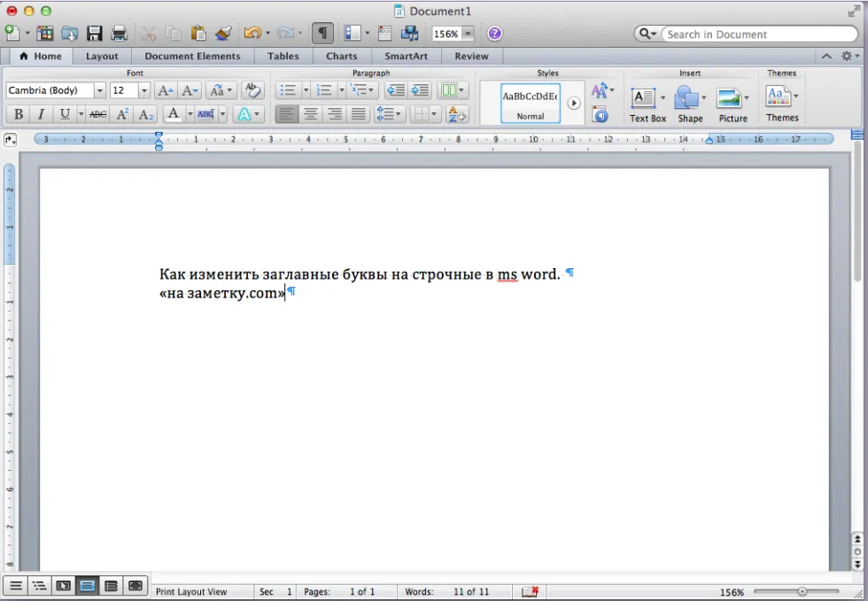Click the Text Box button
The height and width of the screenshot is (601, 868).
(647, 104)
